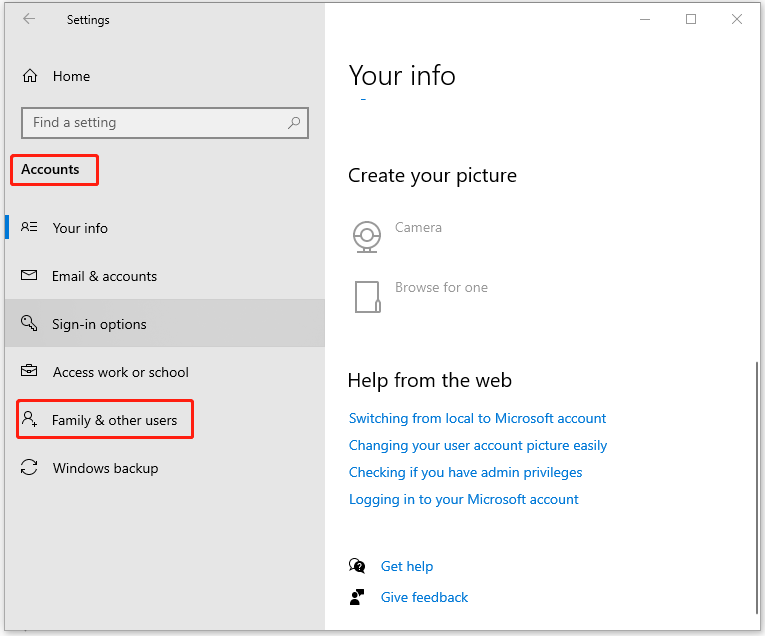The width and height of the screenshot is (765, 636).
Task: Click the Create your picture heading
Action: point(432,176)
